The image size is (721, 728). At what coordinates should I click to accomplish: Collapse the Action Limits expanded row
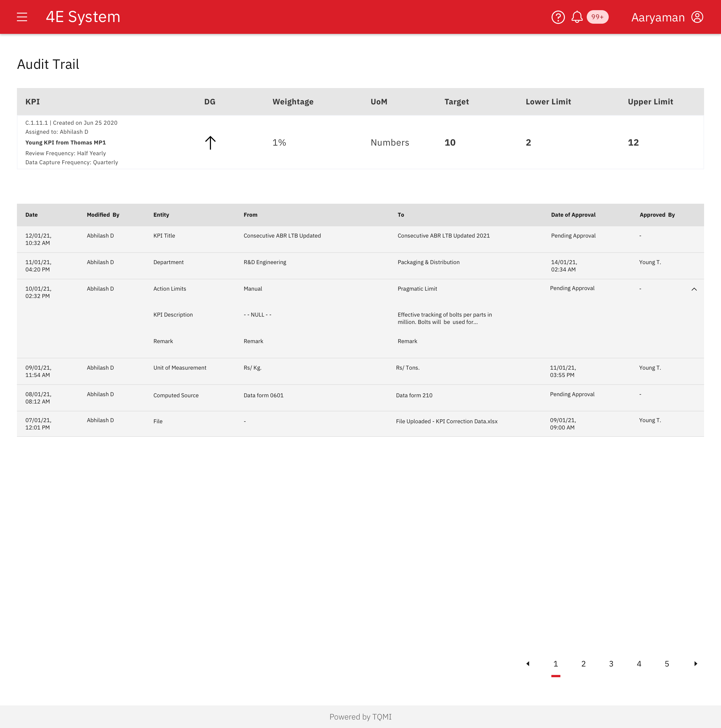coord(694,289)
